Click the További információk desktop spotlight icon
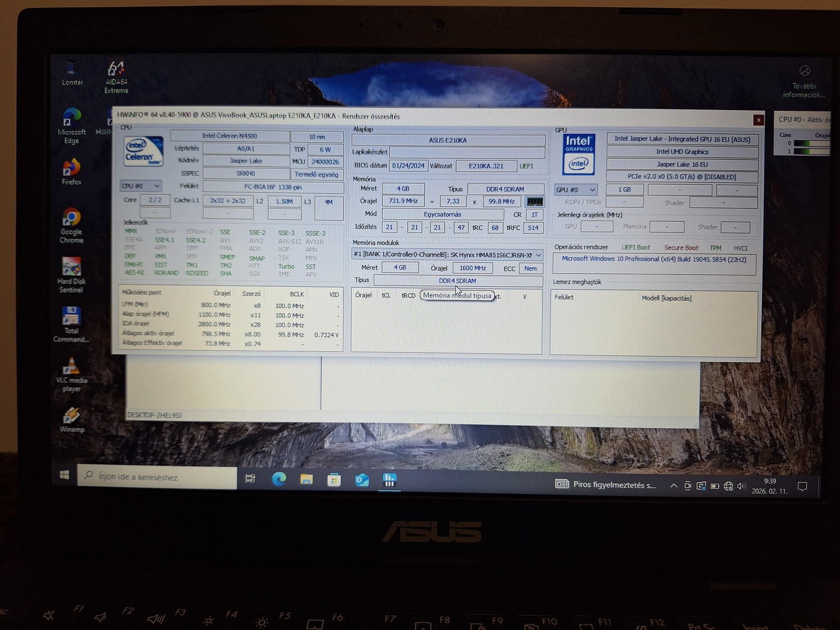 tap(804, 81)
